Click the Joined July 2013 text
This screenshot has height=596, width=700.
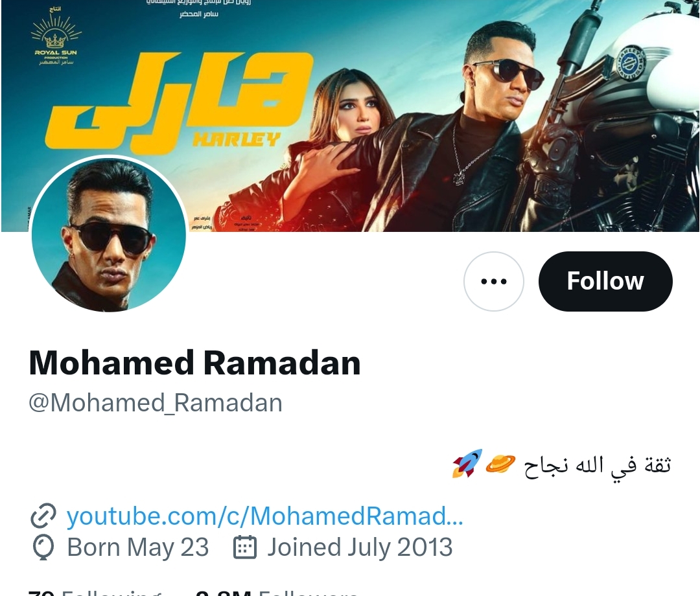coord(360,548)
